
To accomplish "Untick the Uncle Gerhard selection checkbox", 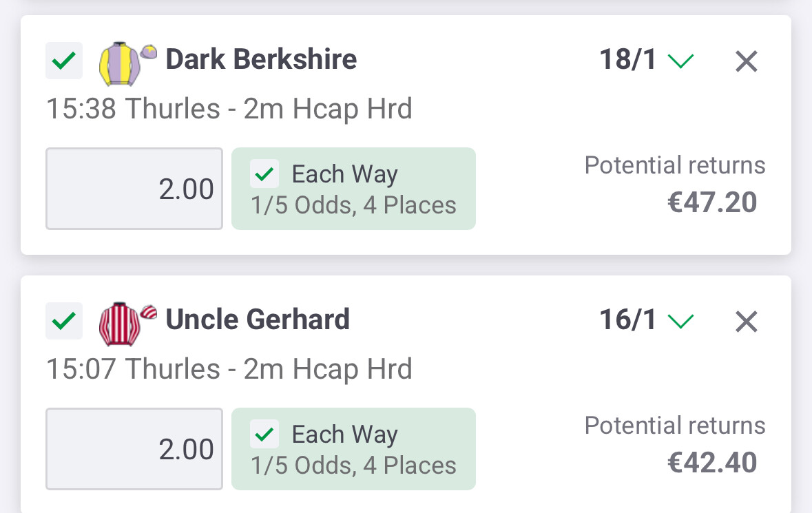I will click(x=64, y=321).
